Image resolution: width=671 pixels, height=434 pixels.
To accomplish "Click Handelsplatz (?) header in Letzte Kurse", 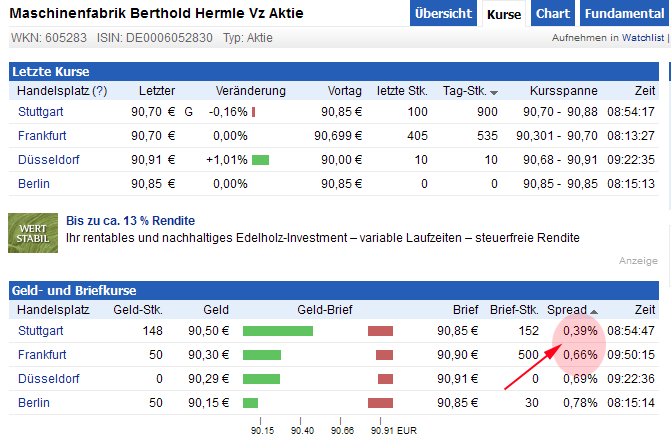I will (x=62, y=91).
